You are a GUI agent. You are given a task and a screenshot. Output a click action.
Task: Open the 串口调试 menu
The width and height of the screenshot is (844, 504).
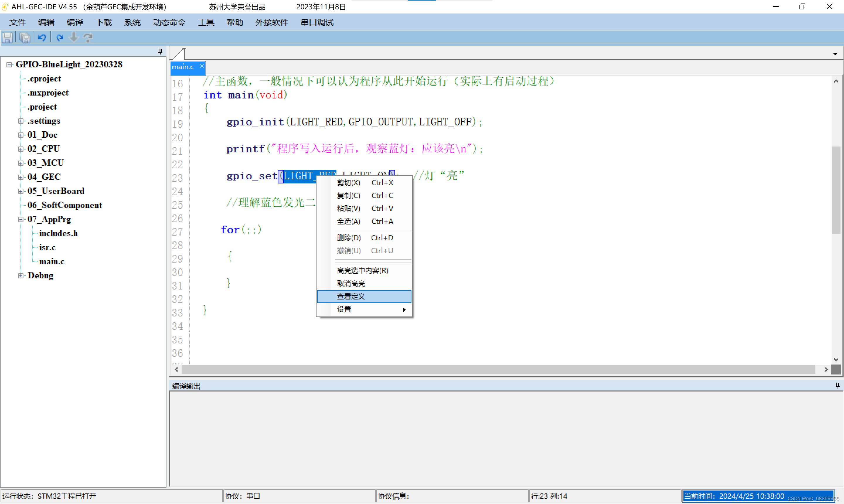coord(317,22)
